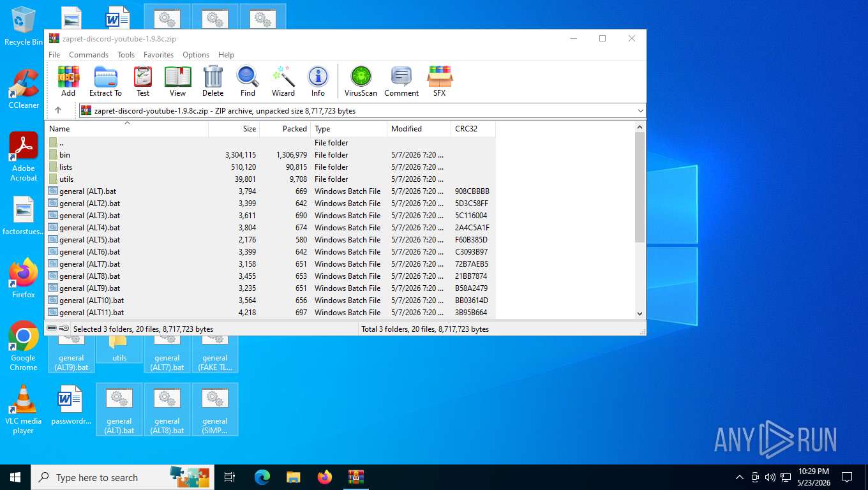Go up one folder level arrow
The width and height of the screenshot is (868, 490).
click(x=58, y=110)
